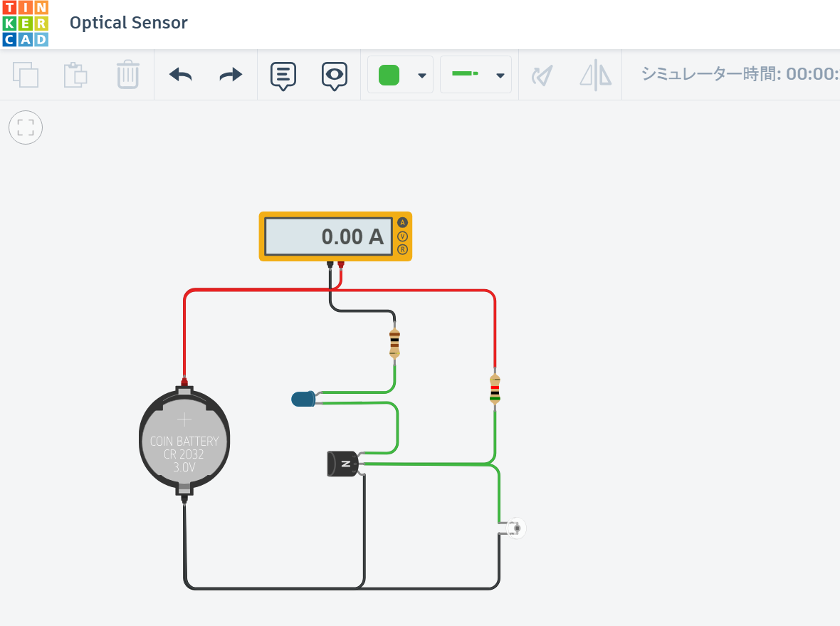Click the rotate icon in toolbar
The width and height of the screenshot is (840, 626).
(x=542, y=75)
